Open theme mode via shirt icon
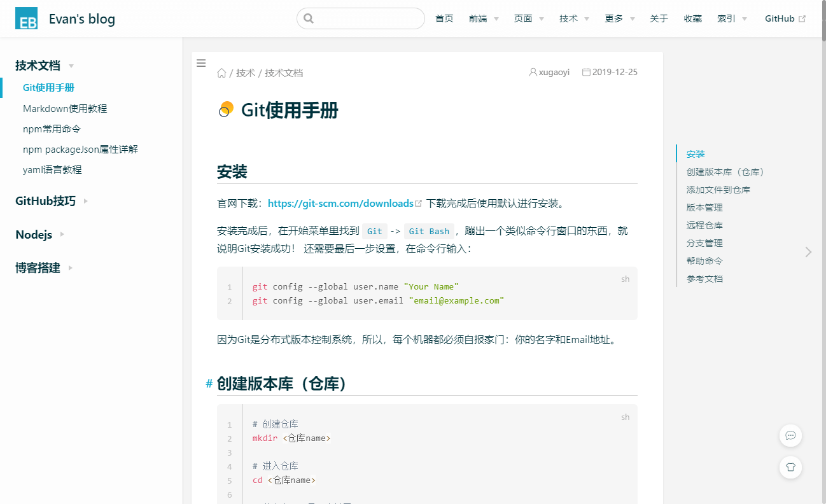Image resolution: width=826 pixels, height=504 pixels. tap(791, 467)
